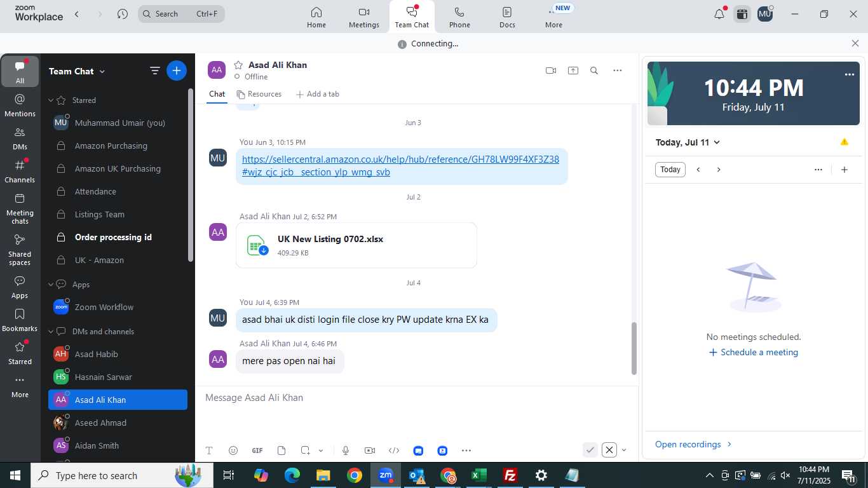
Task: Start video meeting with Asad Ali Khan
Action: click(551, 71)
